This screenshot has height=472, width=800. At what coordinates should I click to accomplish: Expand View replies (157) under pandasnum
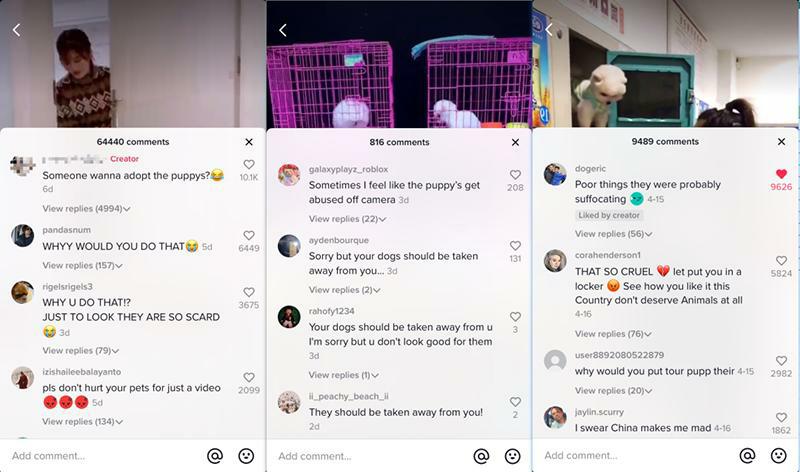[x=82, y=265]
